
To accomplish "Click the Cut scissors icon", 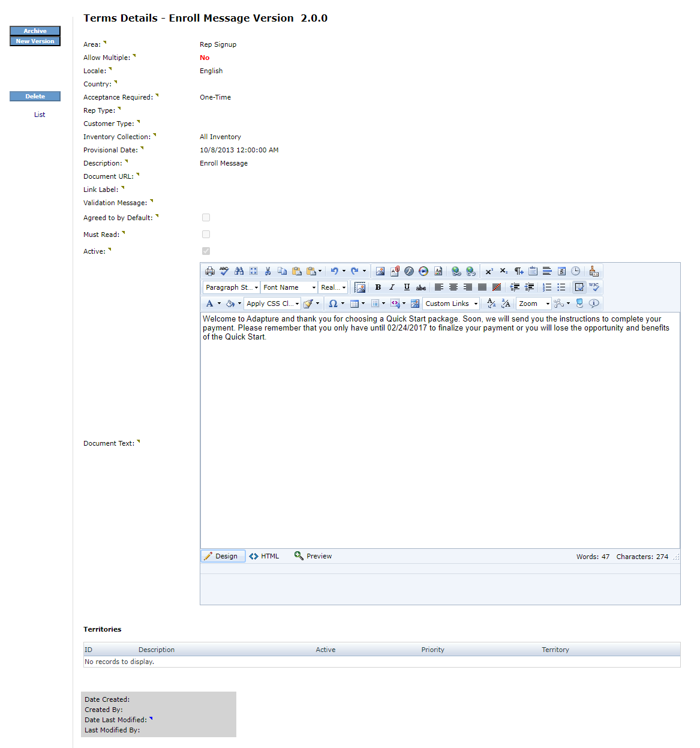I will pyautogui.click(x=268, y=271).
